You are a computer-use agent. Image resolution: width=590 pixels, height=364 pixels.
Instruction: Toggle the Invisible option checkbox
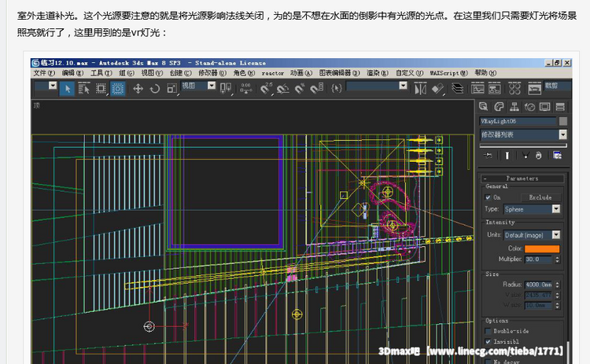tap(488, 342)
